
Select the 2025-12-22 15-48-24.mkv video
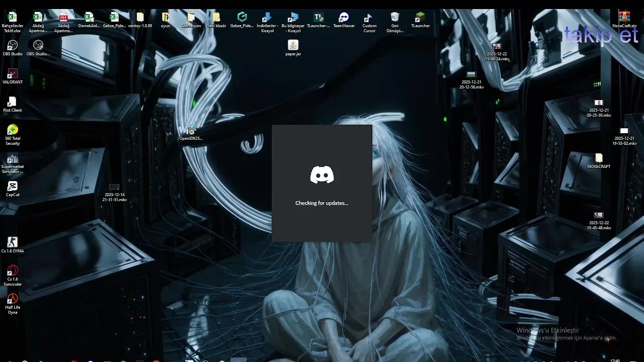[497, 47]
